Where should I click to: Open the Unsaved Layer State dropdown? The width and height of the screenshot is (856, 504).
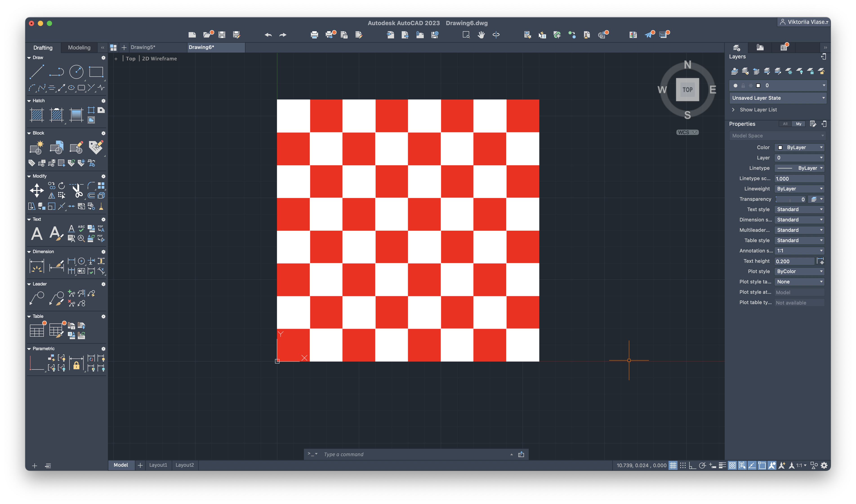(778, 98)
